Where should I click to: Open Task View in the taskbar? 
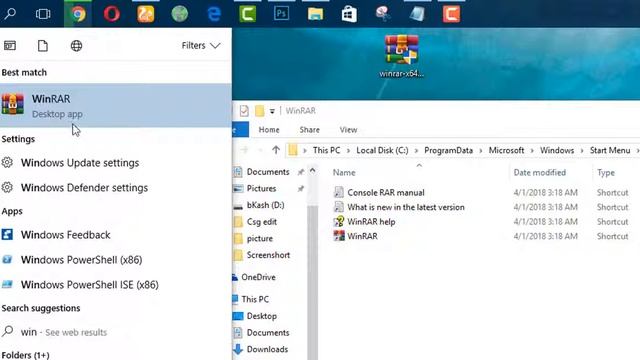click(x=43, y=14)
